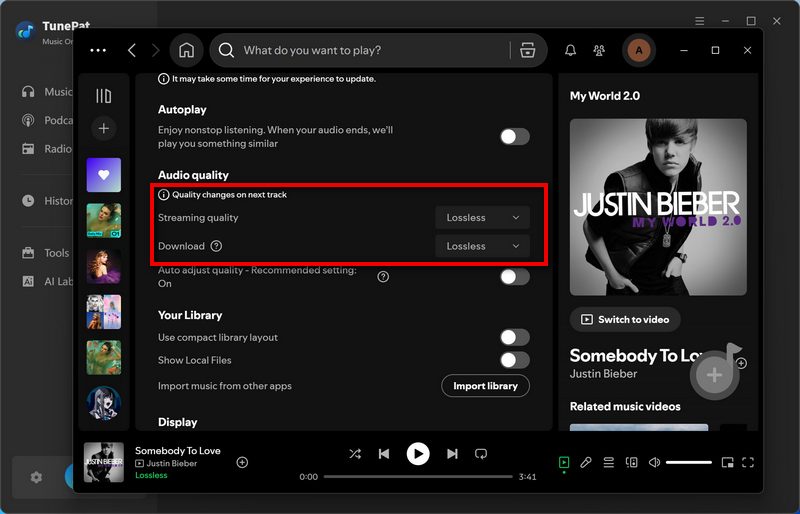Expand Your Library sidebar icon

104,95
